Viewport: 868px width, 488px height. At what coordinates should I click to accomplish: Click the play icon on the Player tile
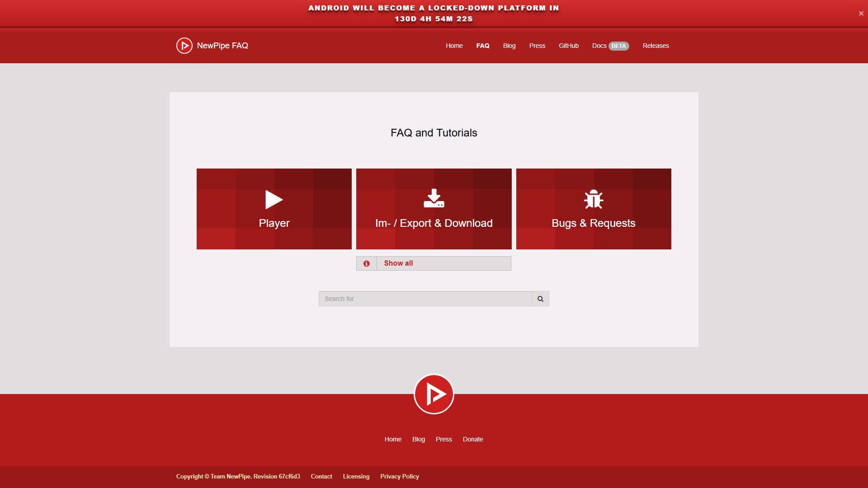(274, 200)
